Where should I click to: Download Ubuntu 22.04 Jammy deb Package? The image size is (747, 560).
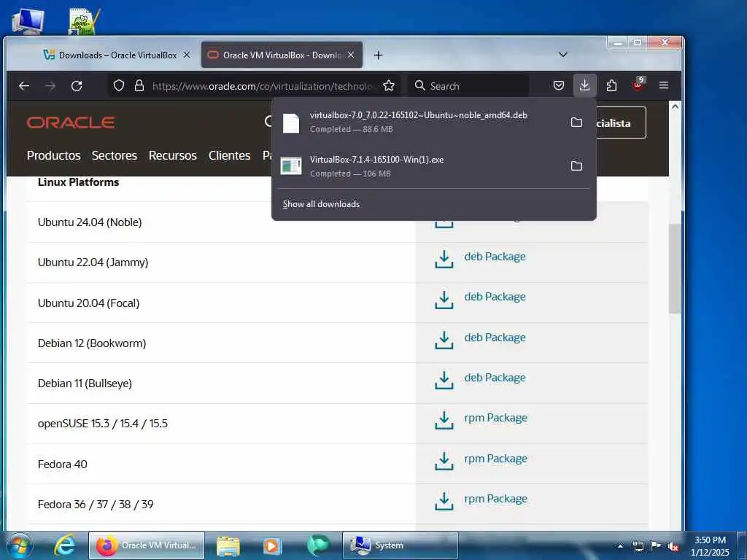click(x=495, y=257)
